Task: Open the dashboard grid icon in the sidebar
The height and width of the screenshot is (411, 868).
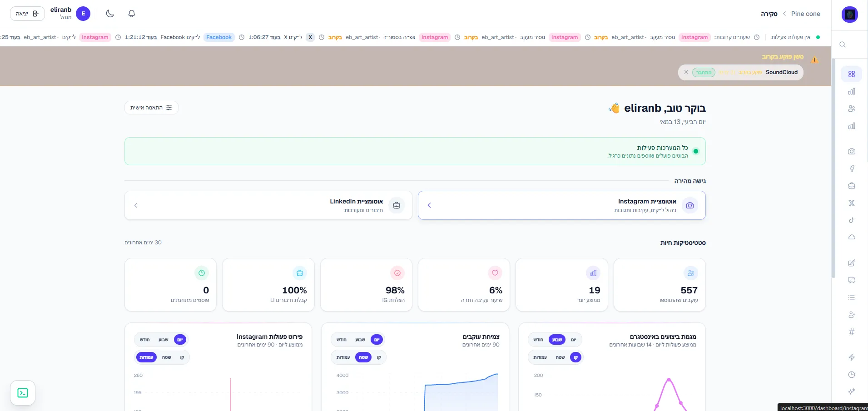Action: point(852,74)
